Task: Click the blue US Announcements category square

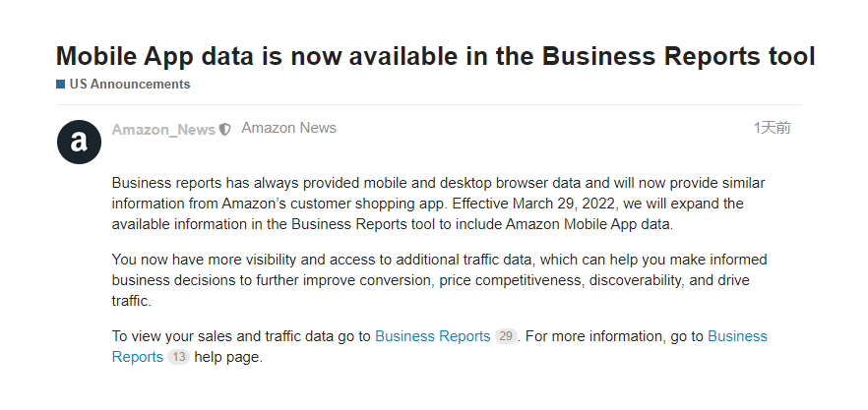Action: (61, 85)
